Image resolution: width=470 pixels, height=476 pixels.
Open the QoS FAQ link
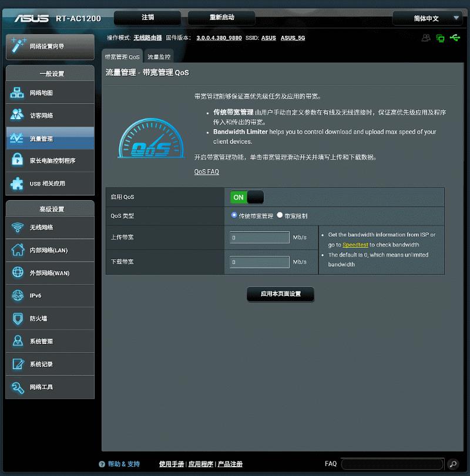(x=206, y=171)
